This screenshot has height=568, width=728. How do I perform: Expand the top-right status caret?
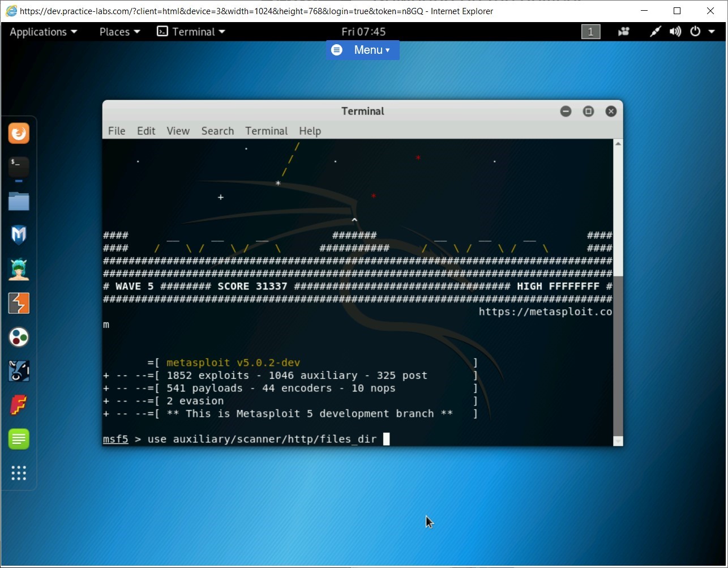point(712,32)
